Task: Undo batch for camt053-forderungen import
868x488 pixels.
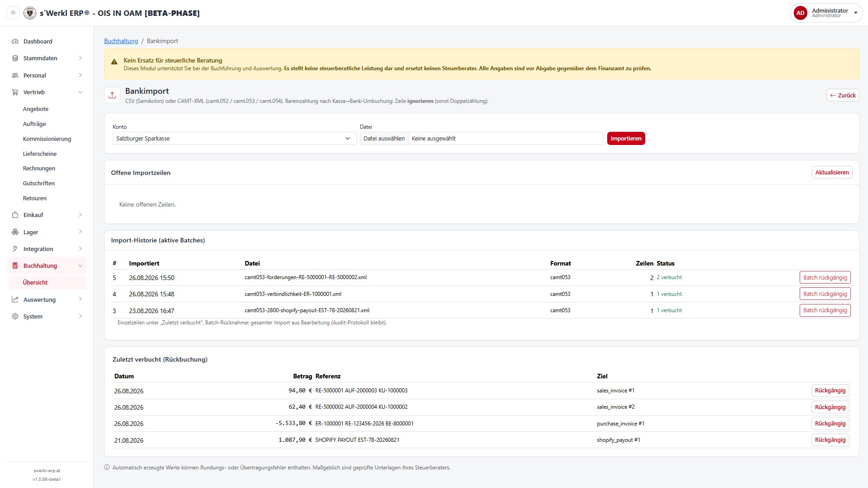Action: point(825,277)
